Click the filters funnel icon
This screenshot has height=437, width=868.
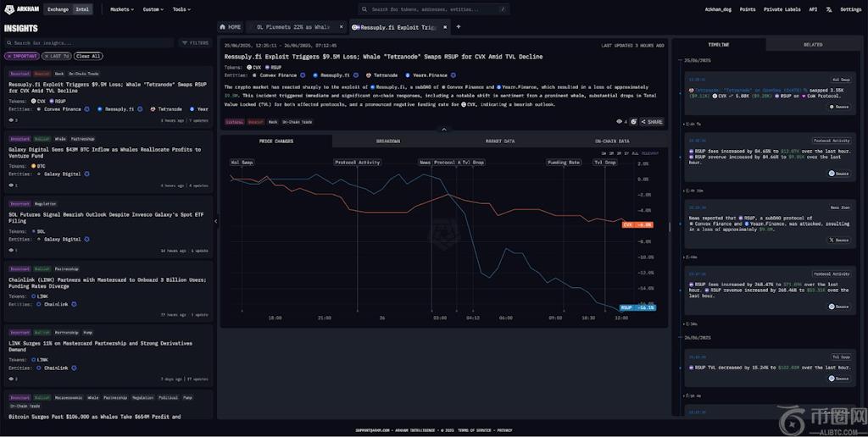coord(184,42)
